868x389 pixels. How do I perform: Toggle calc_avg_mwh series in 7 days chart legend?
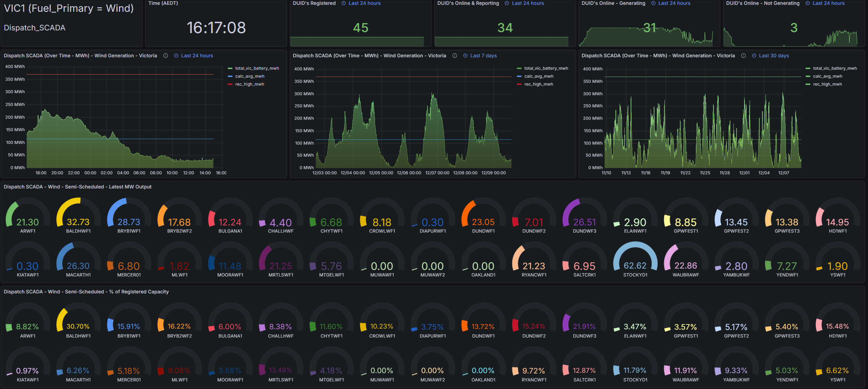539,76
